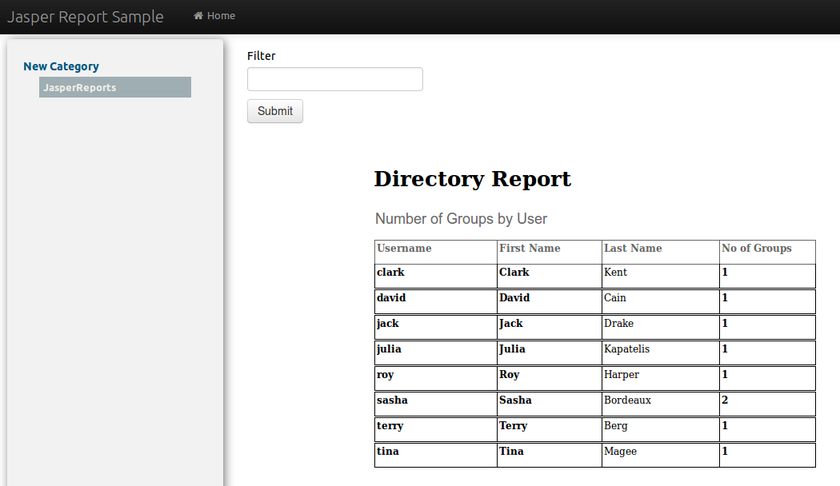Click sasha's group count of 2
Image resolution: width=840 pixels, height=486 pixels.
(725, 400)
